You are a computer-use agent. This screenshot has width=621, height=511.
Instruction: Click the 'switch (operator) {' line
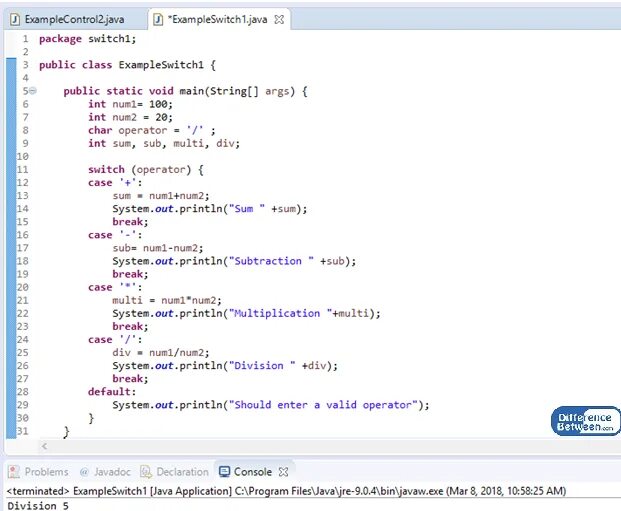[146, 170]
